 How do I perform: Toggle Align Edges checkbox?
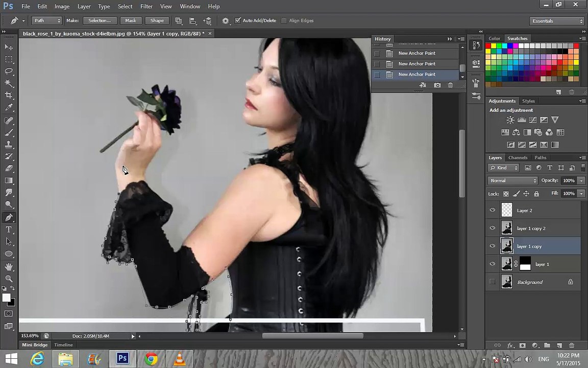point(284,20)
